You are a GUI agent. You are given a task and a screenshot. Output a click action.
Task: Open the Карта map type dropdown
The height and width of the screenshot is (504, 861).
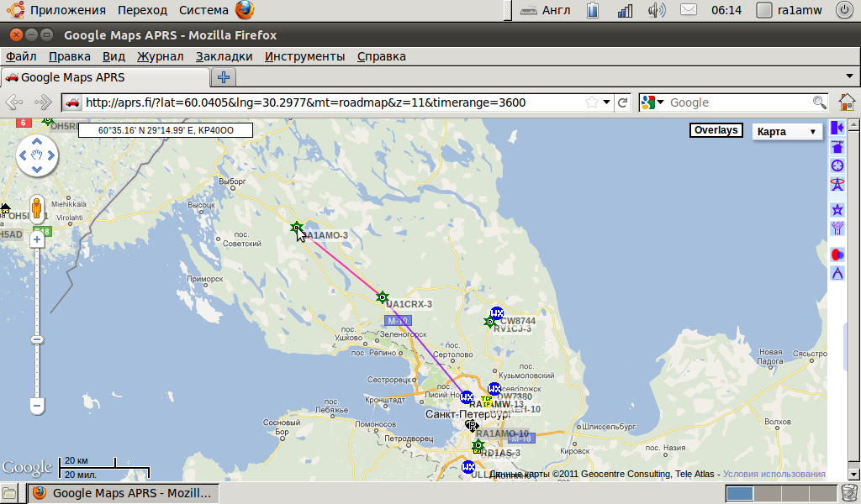[x=786, y=132]
